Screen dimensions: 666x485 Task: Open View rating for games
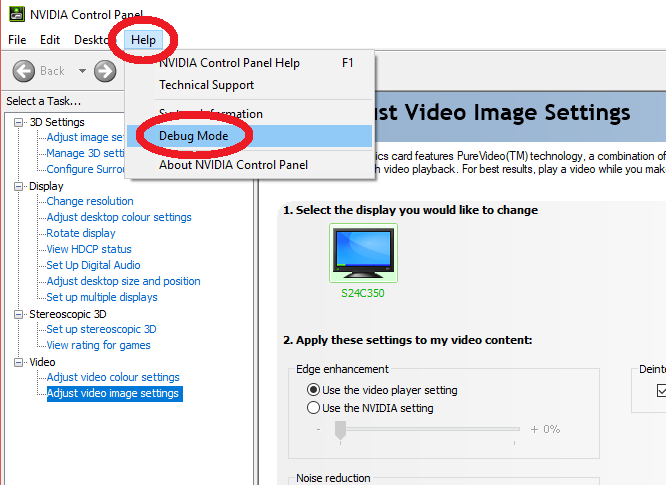point(98,345)
